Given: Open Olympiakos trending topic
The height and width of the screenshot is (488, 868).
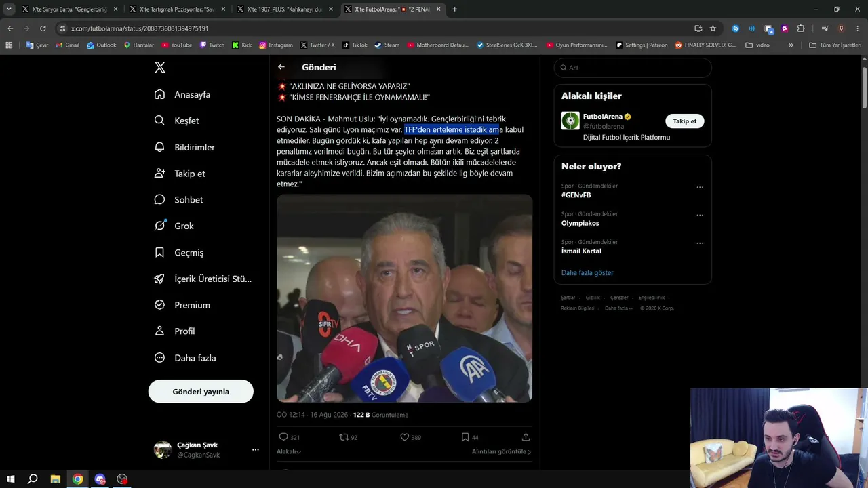Looking at the screenshot, I should (580, 223).
